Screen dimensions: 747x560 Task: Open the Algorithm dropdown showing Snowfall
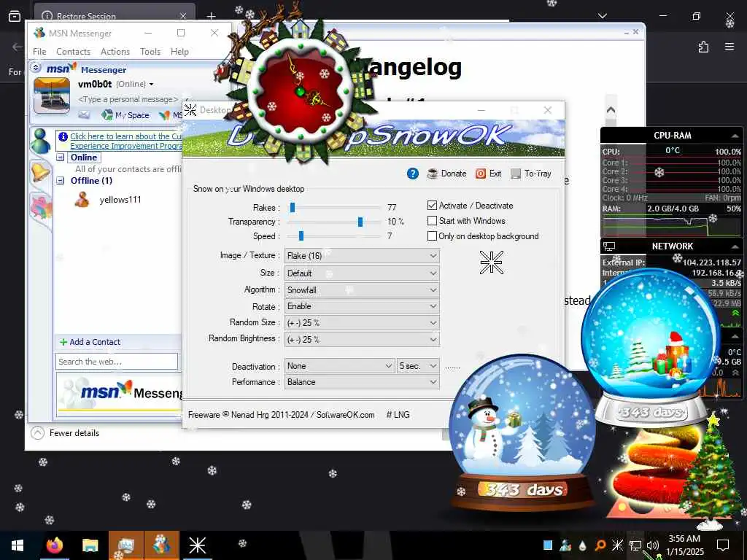click(362, 290)
